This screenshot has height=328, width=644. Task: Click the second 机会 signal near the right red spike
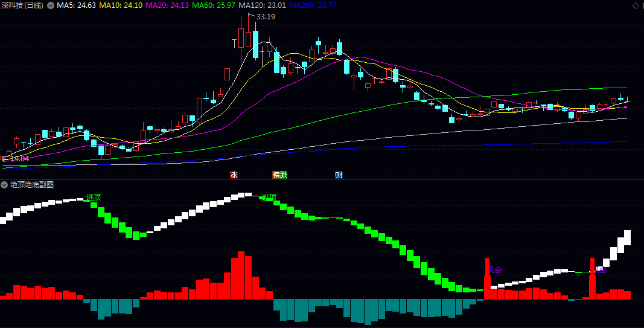coord(600,270)
